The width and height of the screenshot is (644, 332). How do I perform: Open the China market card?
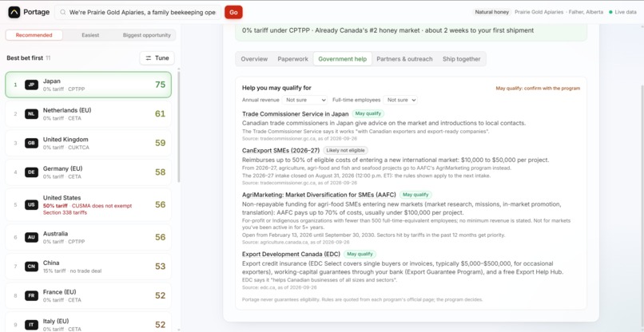click(x=89, y=267)
